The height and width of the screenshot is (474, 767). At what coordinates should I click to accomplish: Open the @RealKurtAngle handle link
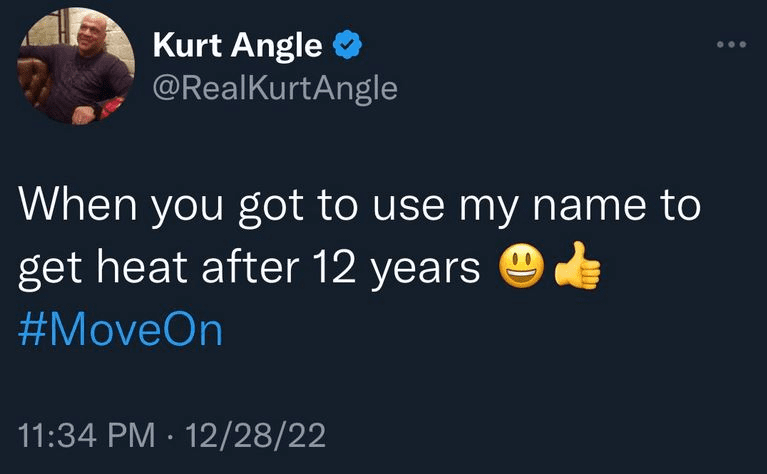[274, 89]
